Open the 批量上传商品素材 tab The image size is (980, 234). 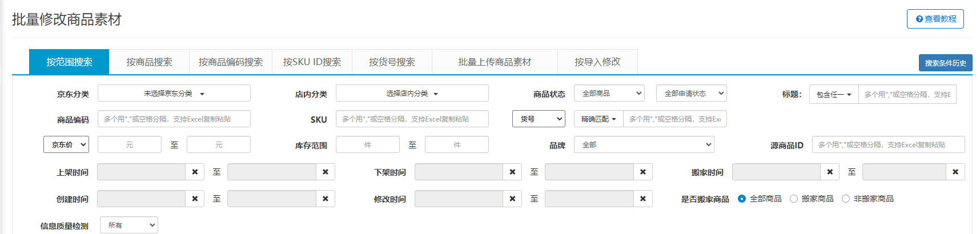pyautogui.click(x=495, y=62)
